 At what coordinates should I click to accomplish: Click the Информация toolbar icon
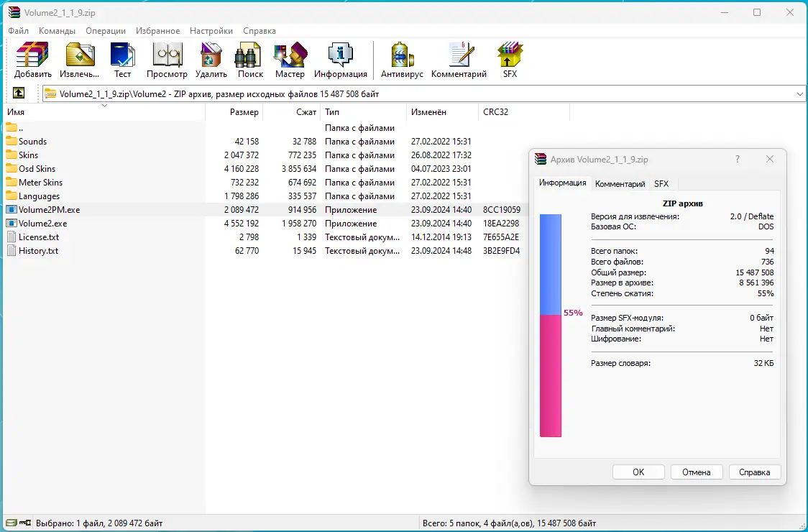pyautogui.click(x=341, y=55)
